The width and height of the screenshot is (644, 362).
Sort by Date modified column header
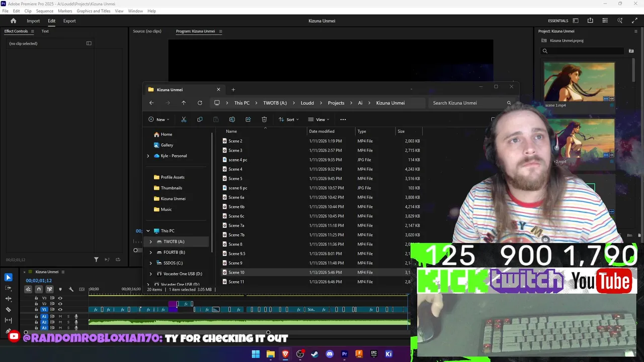[331, 131]
